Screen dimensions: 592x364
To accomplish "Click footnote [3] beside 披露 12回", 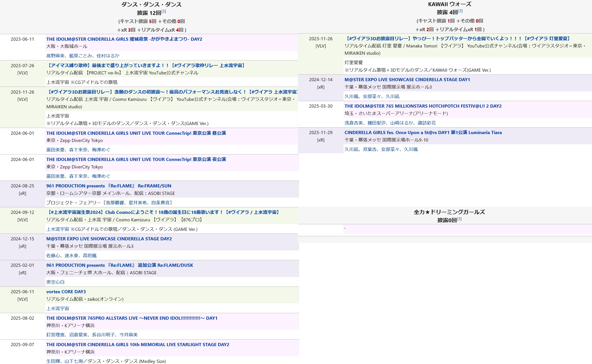I will coord(164,11).
